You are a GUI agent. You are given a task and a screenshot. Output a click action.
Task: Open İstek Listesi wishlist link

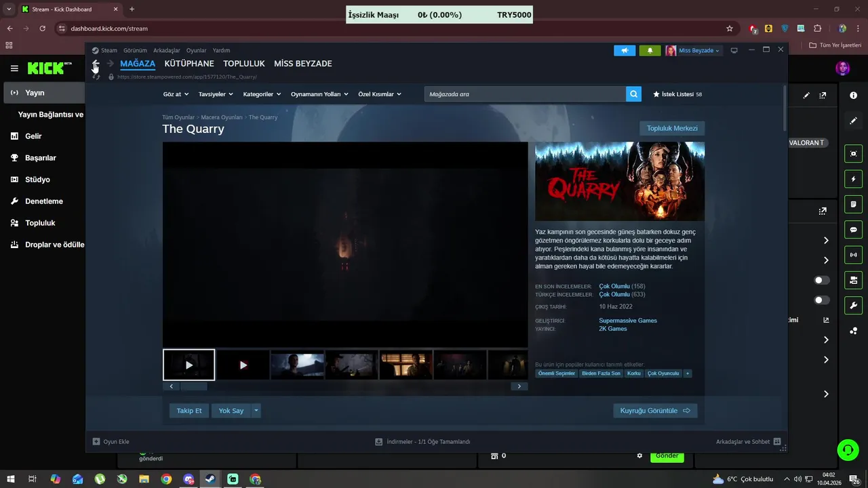coord(677,94)
